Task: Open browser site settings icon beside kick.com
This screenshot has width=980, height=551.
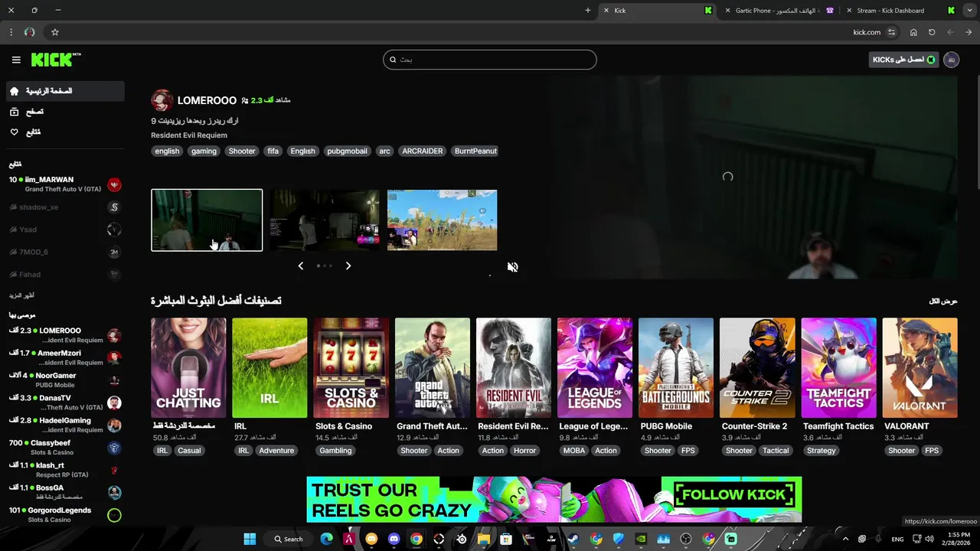Action: pyautogui.click(x=892, y=32)
